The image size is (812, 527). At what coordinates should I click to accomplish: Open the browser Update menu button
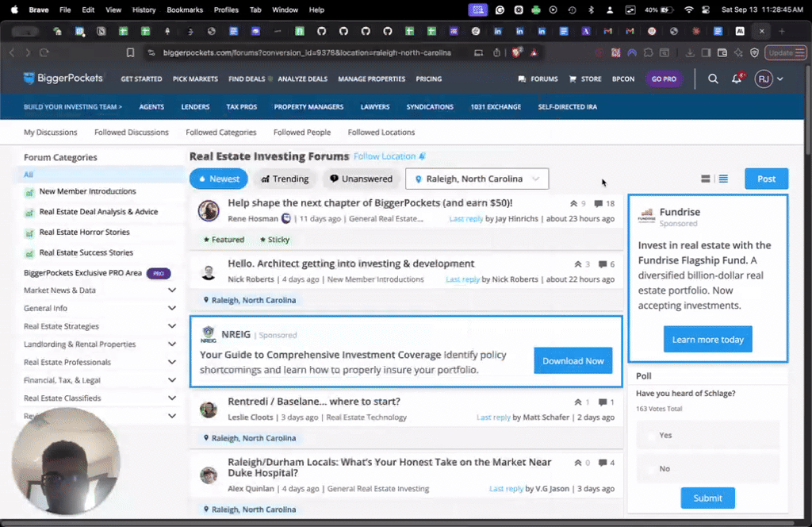click(x=786, y=52)
